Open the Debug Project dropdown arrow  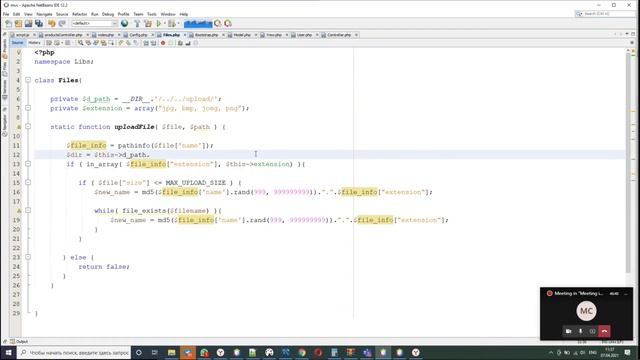tap(178, 24)
